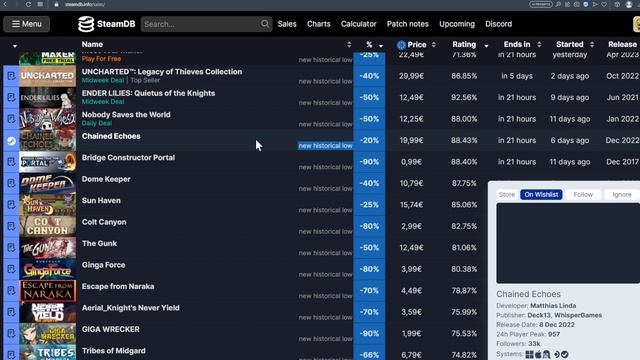Toggle wishlist icon for Bridge Constructor Portal

[x=11, y=162]
